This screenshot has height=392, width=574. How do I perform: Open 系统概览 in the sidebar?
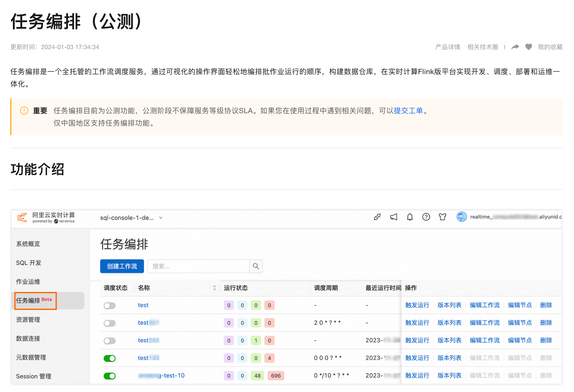pos(28,244)
